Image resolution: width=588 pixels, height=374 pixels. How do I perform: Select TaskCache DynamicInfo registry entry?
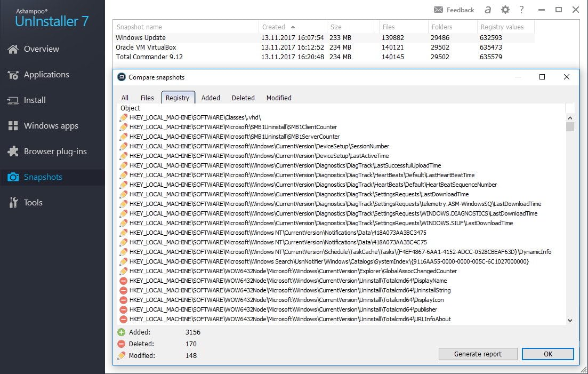point(341,252)
